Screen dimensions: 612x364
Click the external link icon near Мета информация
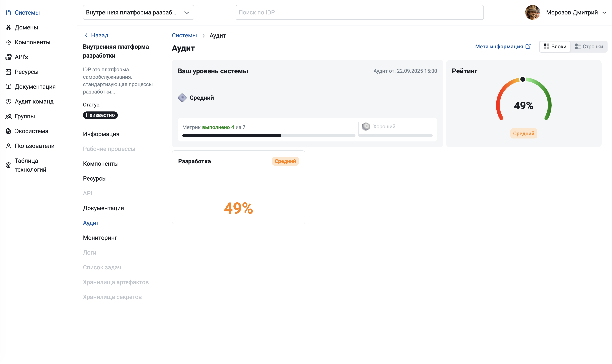point(528,46)
